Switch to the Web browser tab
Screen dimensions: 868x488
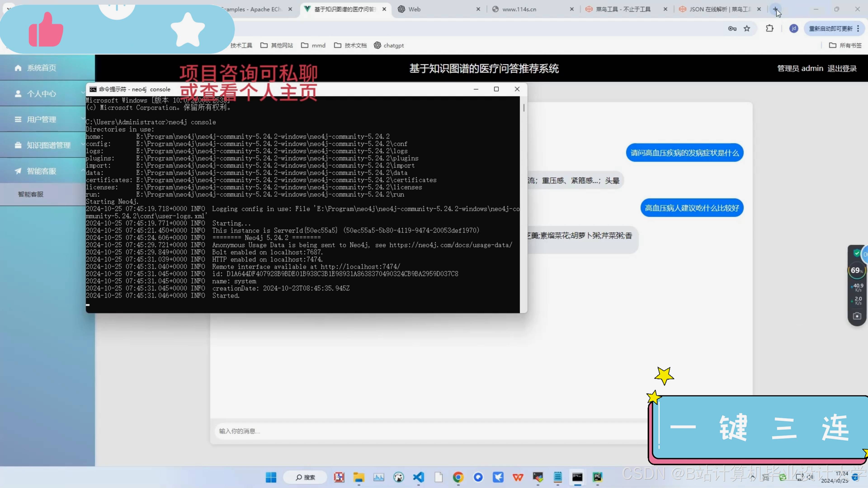[438, 9]
